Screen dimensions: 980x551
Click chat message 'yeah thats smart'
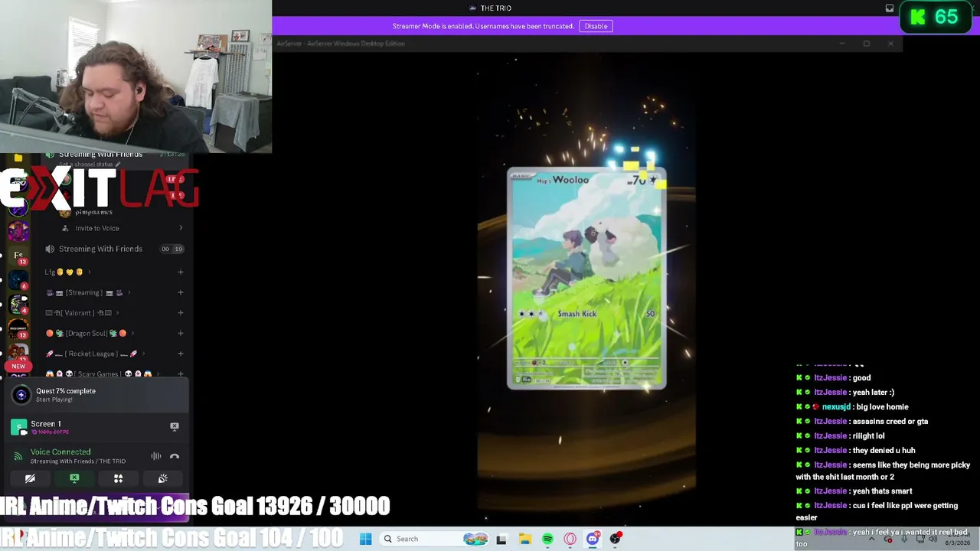[x=882, y=491]
